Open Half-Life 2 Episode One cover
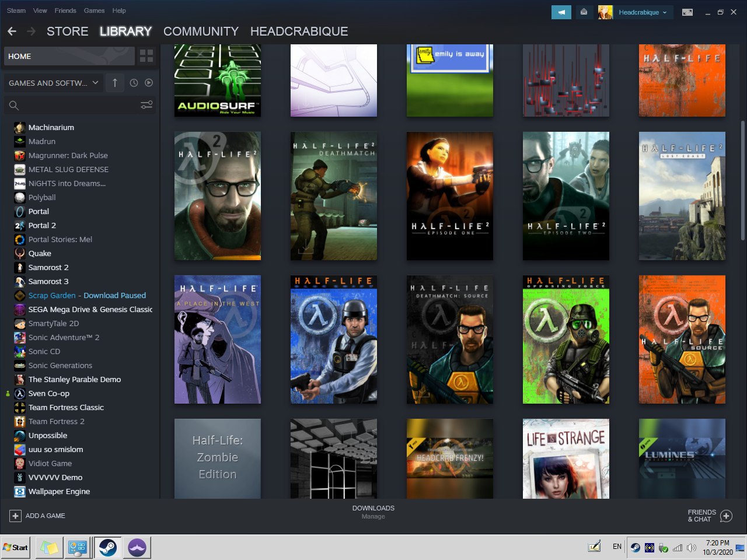The width and height of the screenshot is (747, 560). coord(450,196)
